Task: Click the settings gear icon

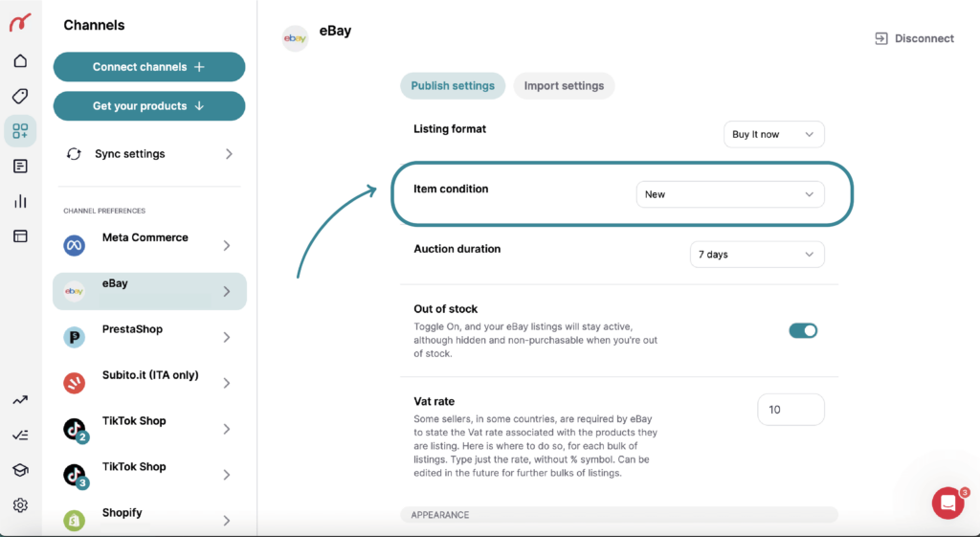Action: pos(20,504)
